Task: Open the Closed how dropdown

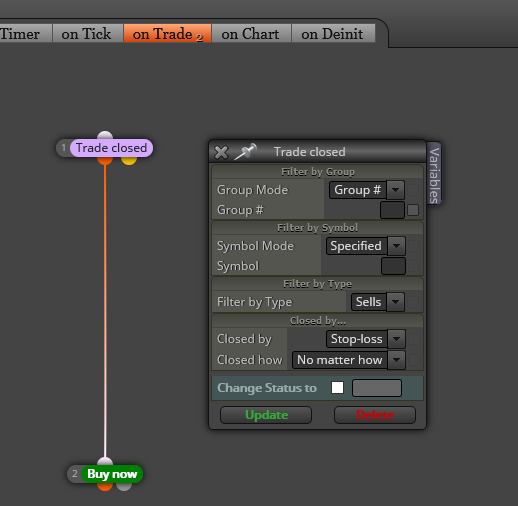Action: coord(349,360)
